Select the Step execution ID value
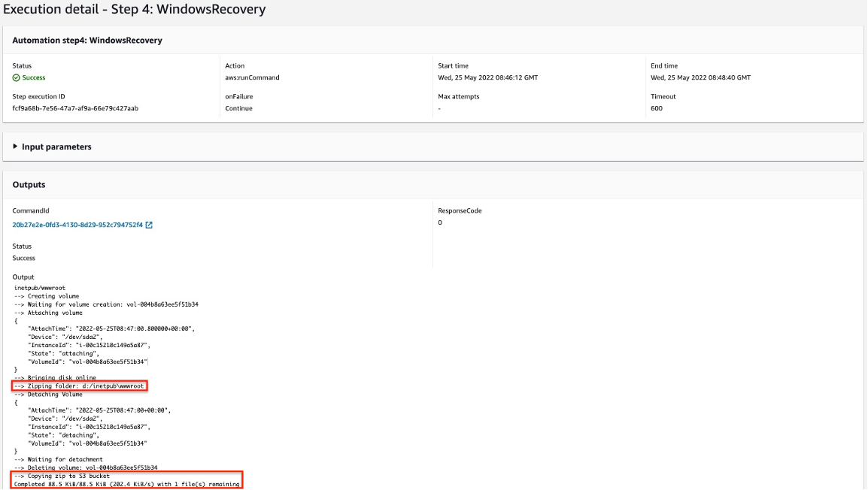 (75, 108)
